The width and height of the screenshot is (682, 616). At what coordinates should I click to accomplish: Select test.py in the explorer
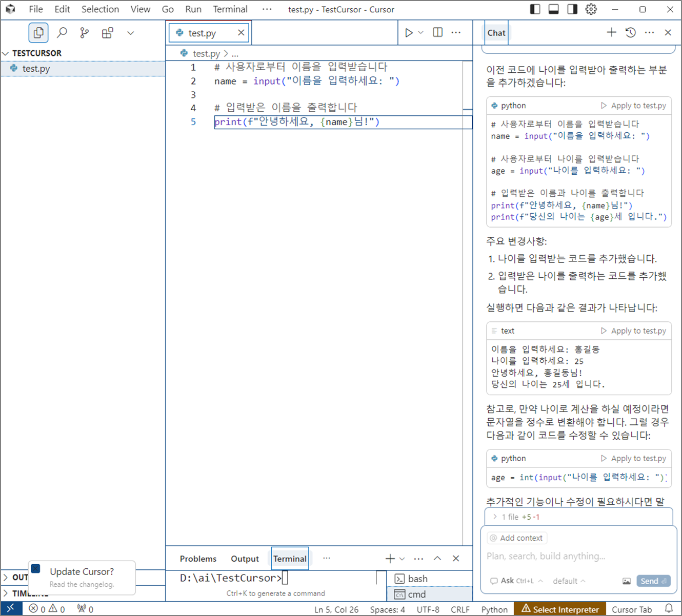click(83, 69)
